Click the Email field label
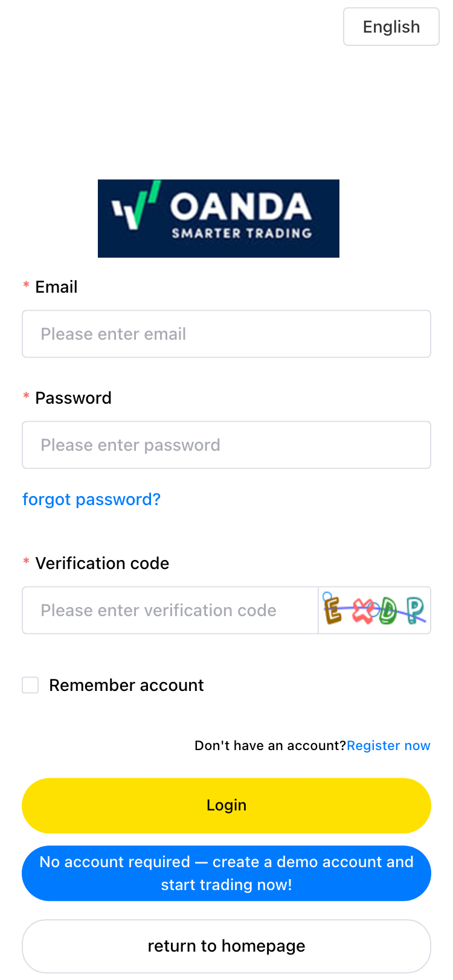 coord(56,287)
